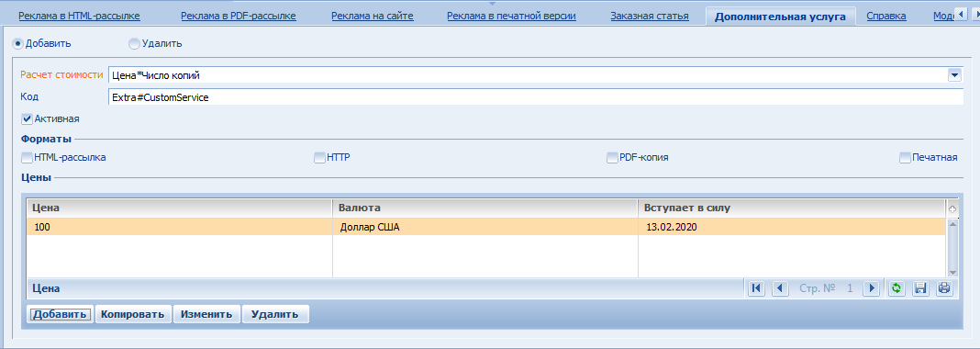The height and width of the screenshot is (349, 980).
Task: Click the plus icon at grid header corner
Action: 952,208
